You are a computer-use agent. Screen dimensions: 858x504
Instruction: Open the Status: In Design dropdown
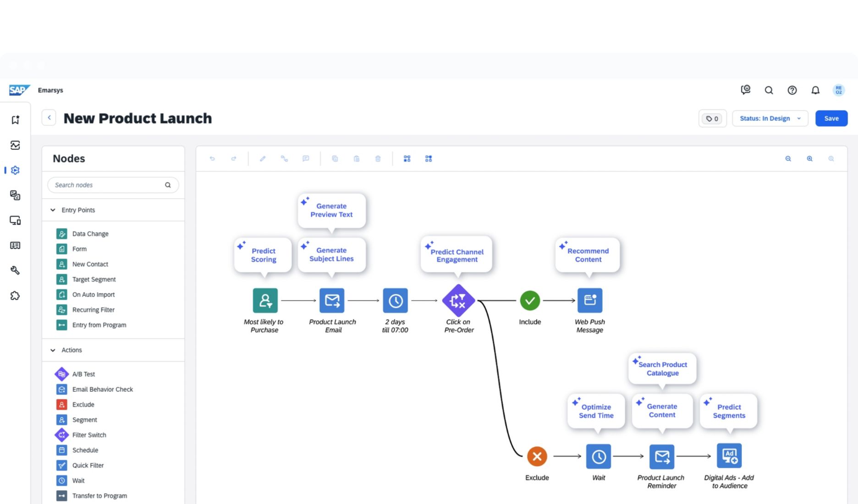tap(770, 118)
